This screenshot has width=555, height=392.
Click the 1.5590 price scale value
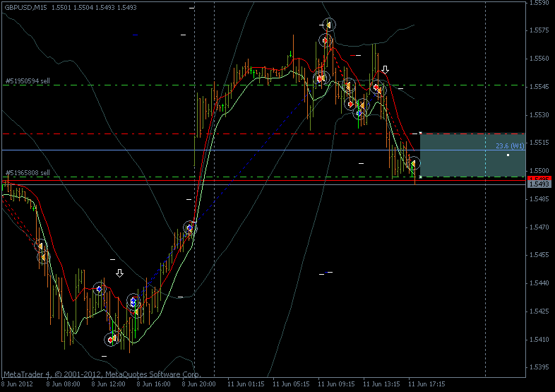539,3
